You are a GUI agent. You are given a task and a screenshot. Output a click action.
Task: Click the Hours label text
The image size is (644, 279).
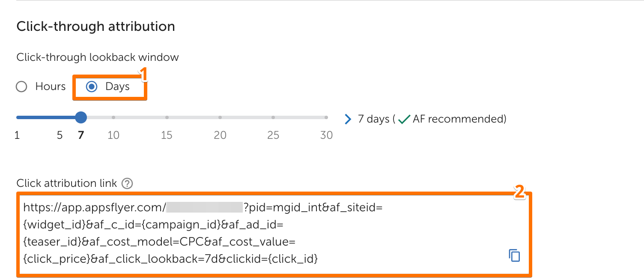[51, 87]
